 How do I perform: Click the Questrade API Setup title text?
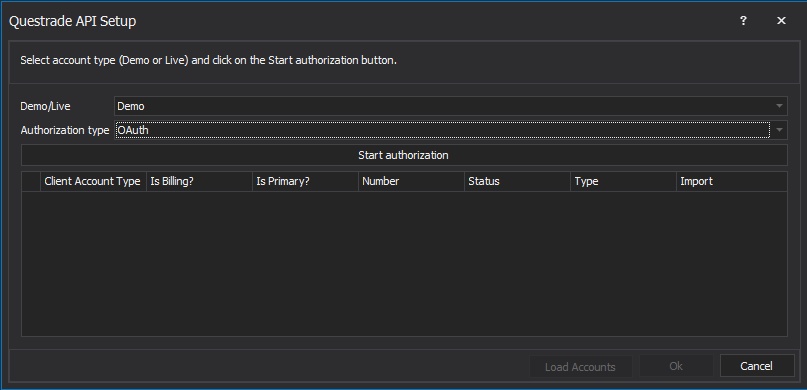coord(73,21)
